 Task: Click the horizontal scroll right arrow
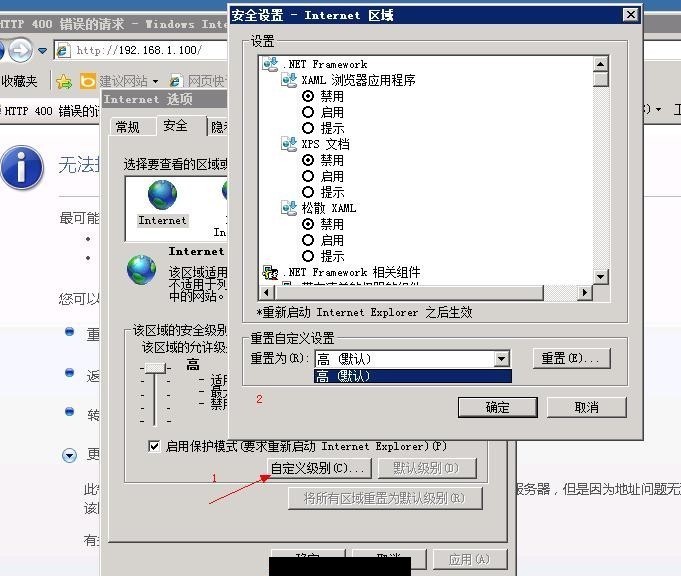click(x=585, y=292)
